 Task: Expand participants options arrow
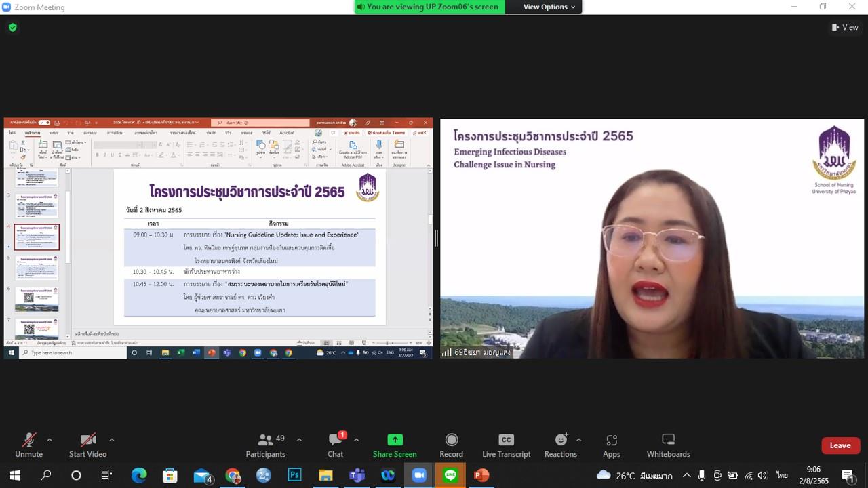coord(299,440)
